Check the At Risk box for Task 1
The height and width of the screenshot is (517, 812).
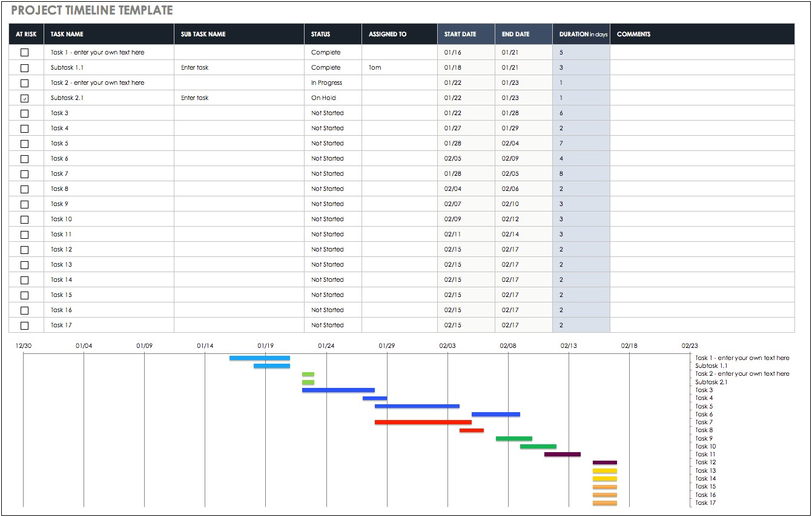24,53
